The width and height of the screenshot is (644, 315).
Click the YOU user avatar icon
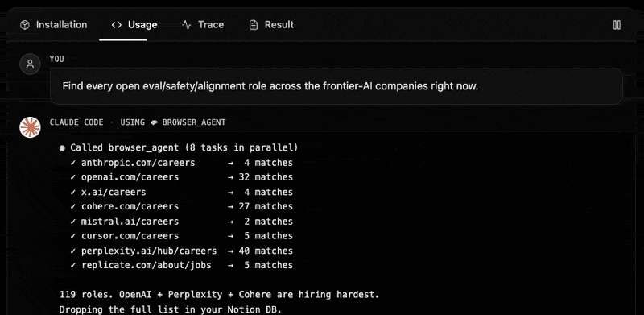tap(30, 64)
